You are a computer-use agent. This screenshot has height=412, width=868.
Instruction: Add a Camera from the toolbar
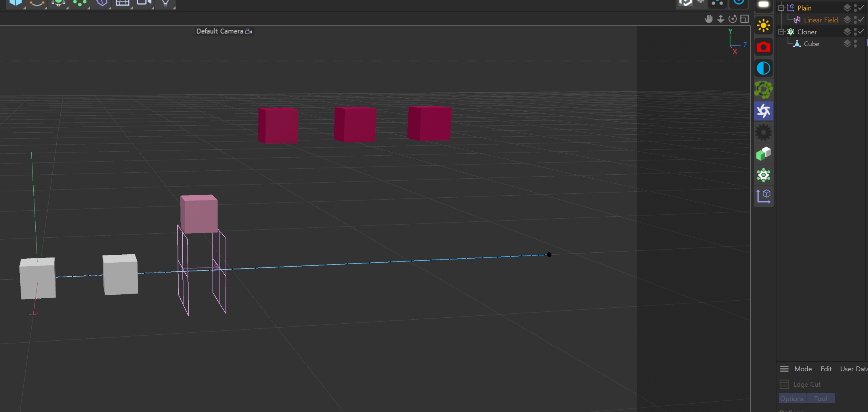click(x=143, y=2)
